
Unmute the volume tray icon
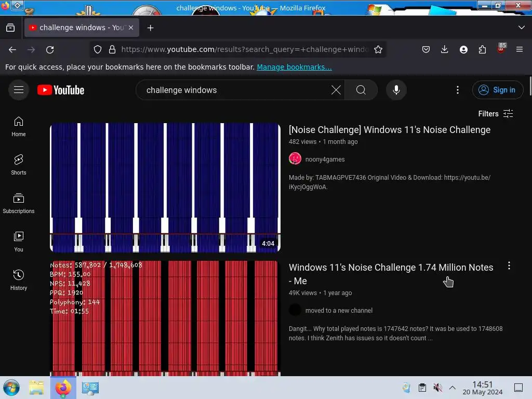point(437,388)
